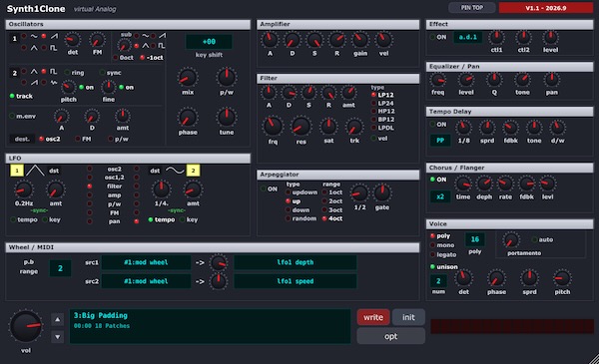Select sine waveform for oscillator 1

coord(24,36)
